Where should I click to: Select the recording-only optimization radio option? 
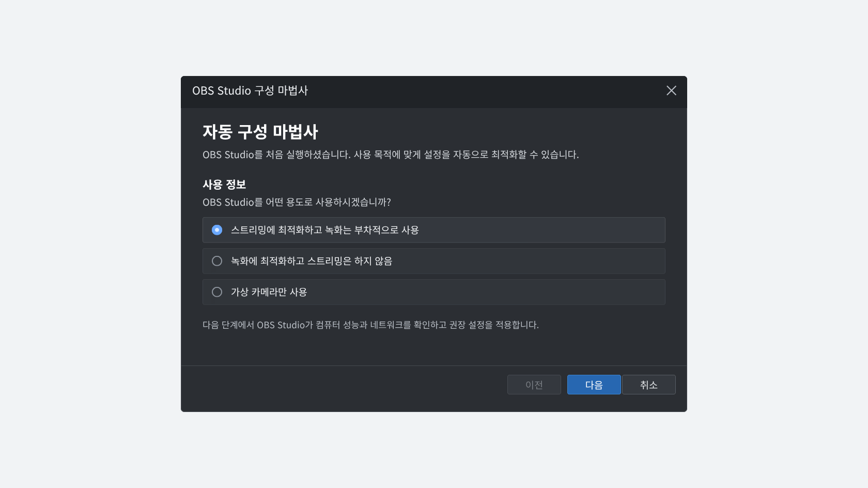[433, 261]
